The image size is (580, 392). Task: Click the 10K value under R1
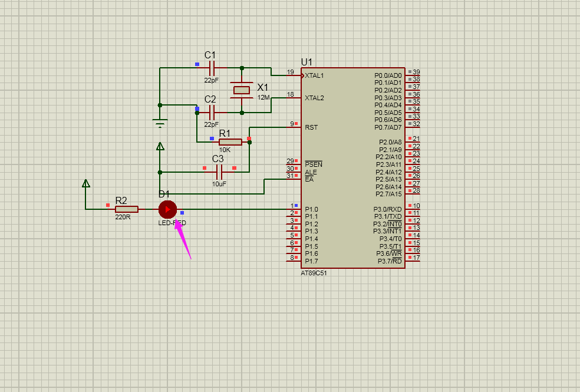pyautogui.click(x=225, y=150)
